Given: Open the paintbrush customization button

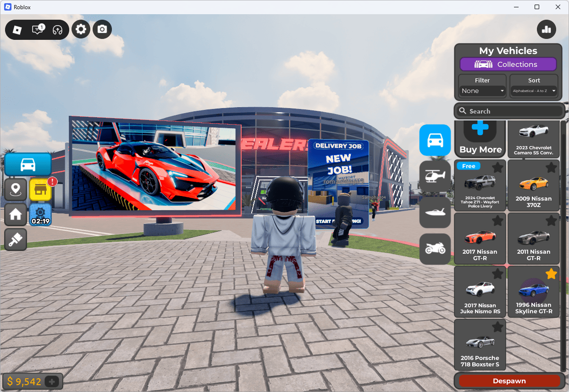Looking at the screenshot, I should pos(16,240).
